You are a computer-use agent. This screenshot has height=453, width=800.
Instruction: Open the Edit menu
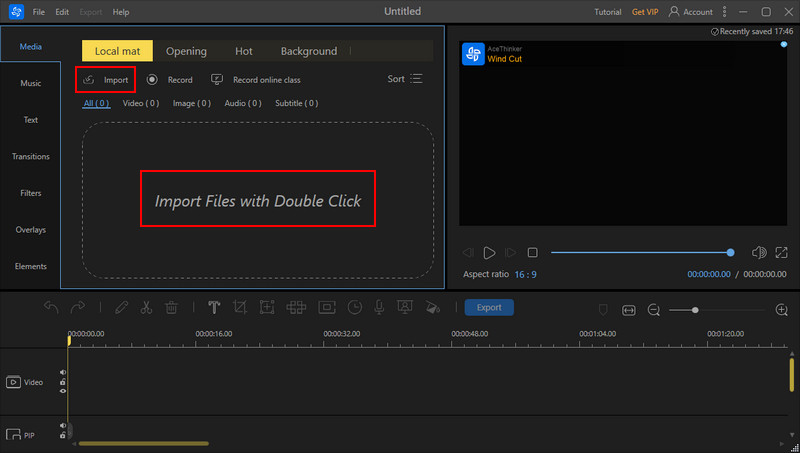tap(62, 12)
